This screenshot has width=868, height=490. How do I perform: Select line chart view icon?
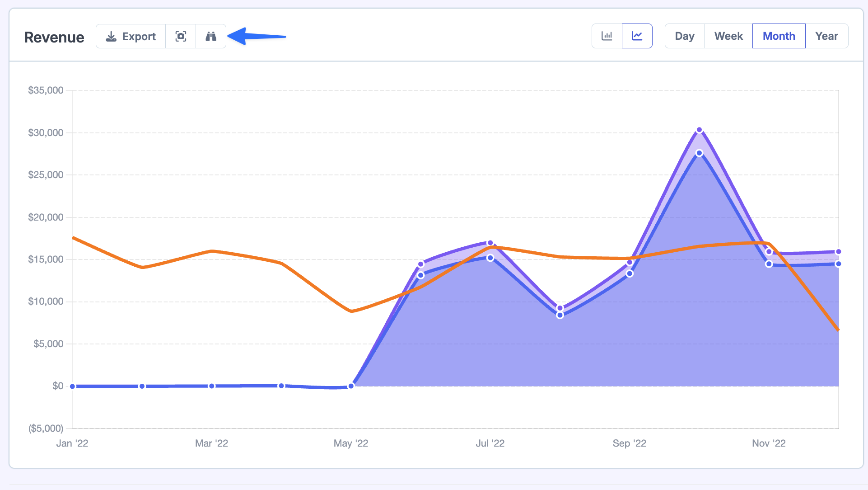coord(637,36)
